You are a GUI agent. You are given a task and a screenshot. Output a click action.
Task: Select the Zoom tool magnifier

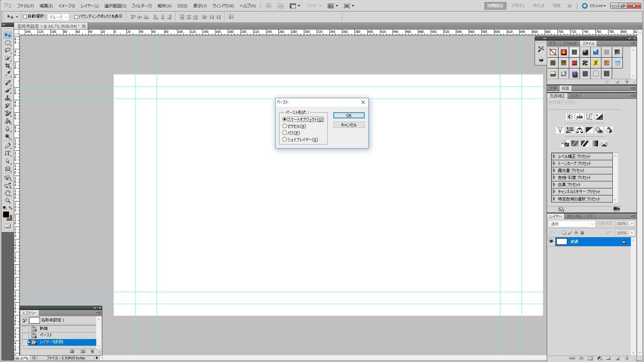(8, 201)
